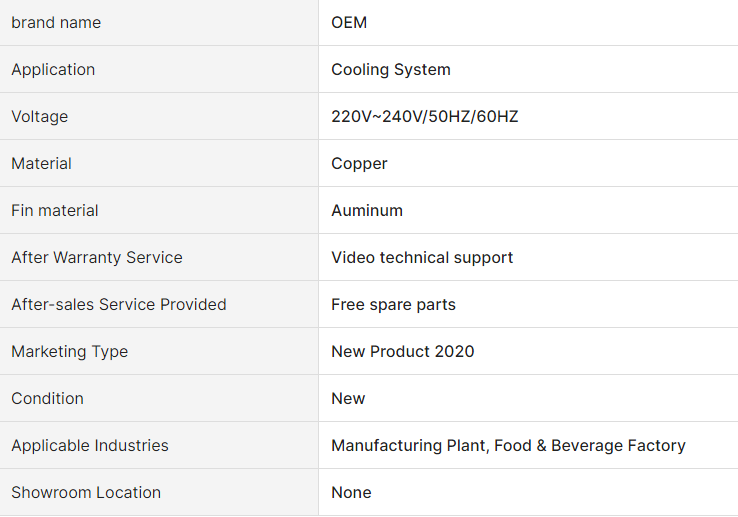Click the 'After Warranty Service' label
738x517 pixels.
tap(97, 258)
